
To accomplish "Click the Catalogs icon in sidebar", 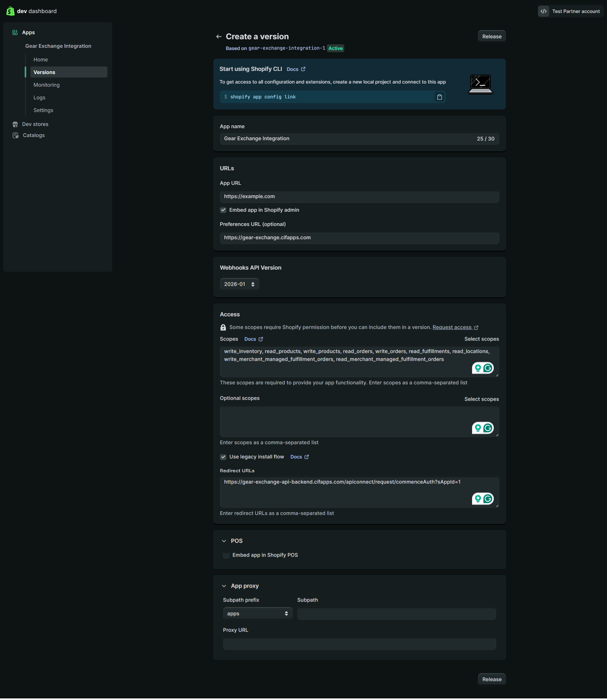I will [15, 135].
